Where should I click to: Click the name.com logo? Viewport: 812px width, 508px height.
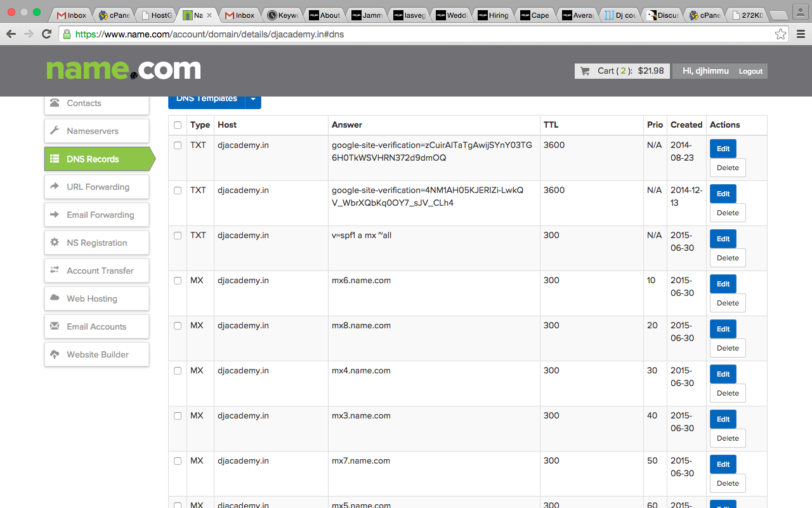coord(123,70)
